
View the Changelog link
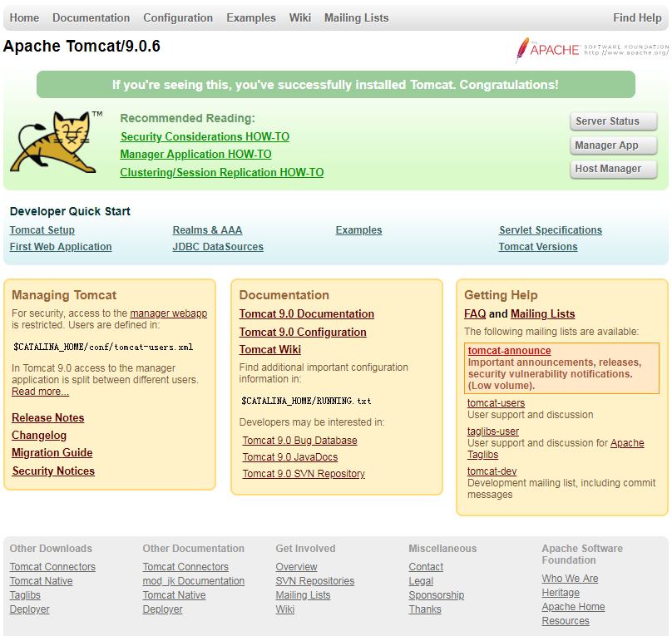point(39,435)
